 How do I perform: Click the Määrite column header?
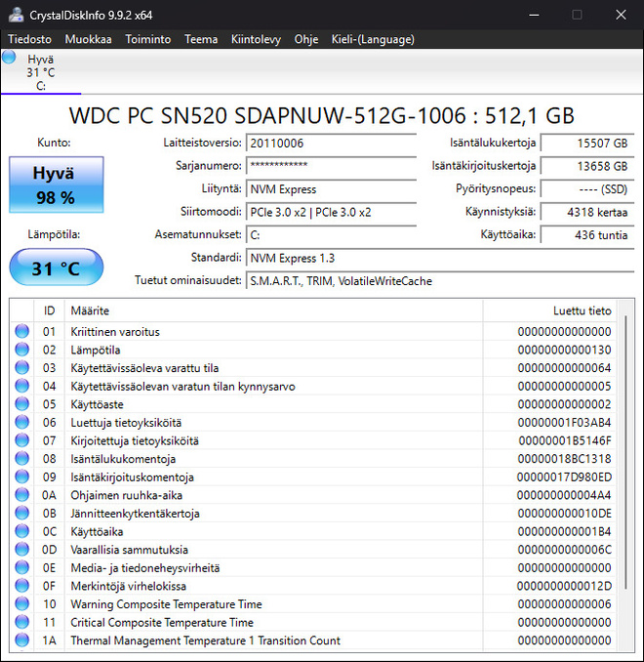point(273,310)
